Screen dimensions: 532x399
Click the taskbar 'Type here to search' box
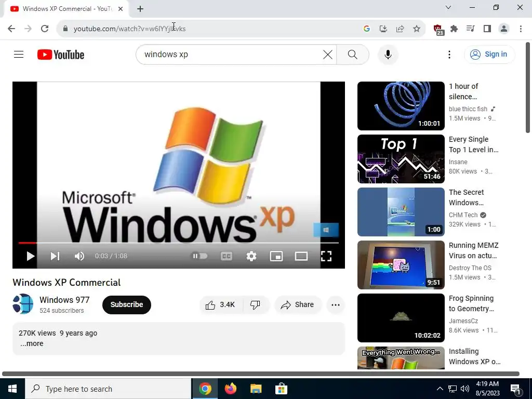(x=108, y=389)
